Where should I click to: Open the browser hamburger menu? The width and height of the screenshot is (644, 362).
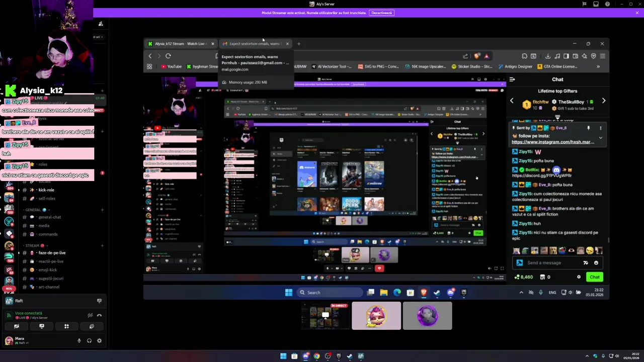pos(602,56)
